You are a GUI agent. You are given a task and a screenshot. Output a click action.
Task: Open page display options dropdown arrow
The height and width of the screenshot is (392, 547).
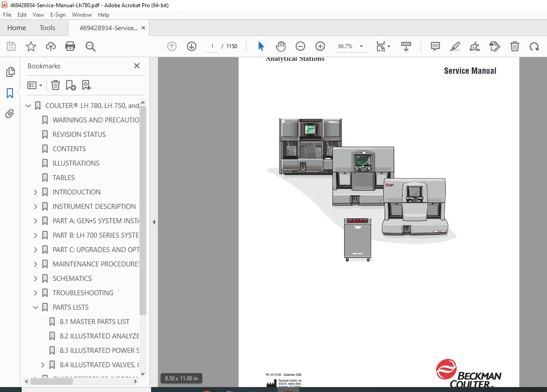[x=389, y=46]
